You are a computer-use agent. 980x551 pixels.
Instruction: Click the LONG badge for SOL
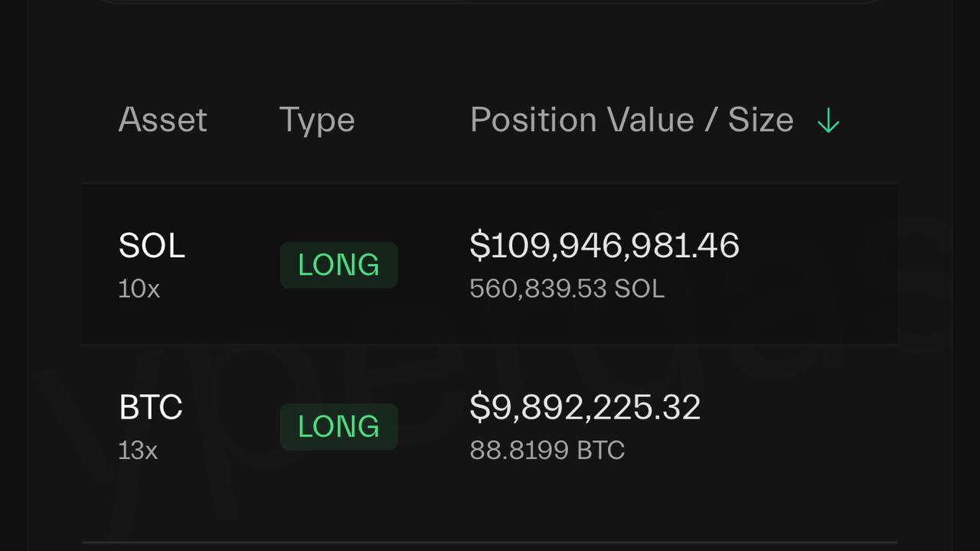[x=338, y=265]
